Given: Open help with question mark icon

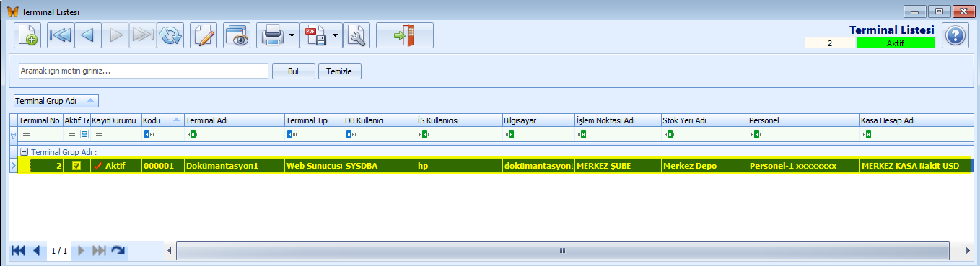Looking at the screenshot, I should (x=955, y=35).
